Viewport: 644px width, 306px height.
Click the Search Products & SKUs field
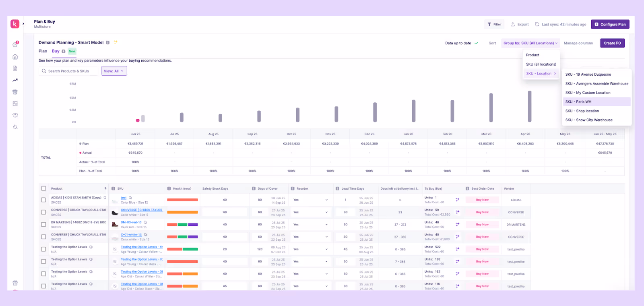(69, 71)
